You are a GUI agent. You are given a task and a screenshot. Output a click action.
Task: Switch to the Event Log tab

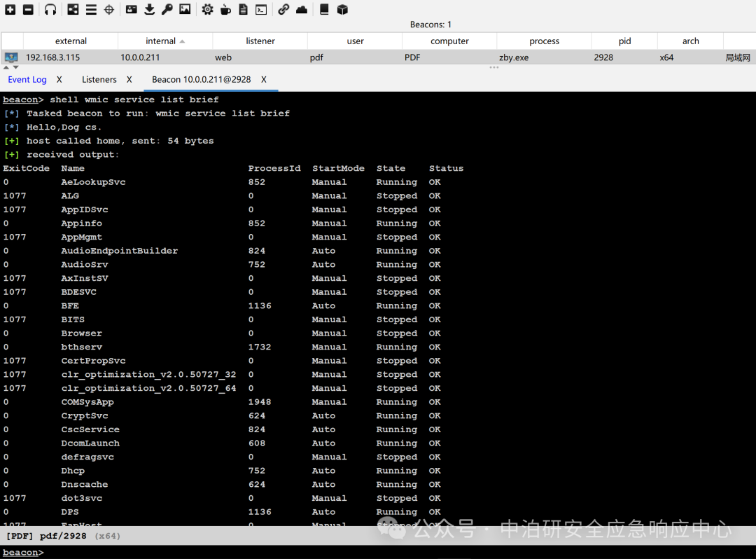tap(27, 80)
